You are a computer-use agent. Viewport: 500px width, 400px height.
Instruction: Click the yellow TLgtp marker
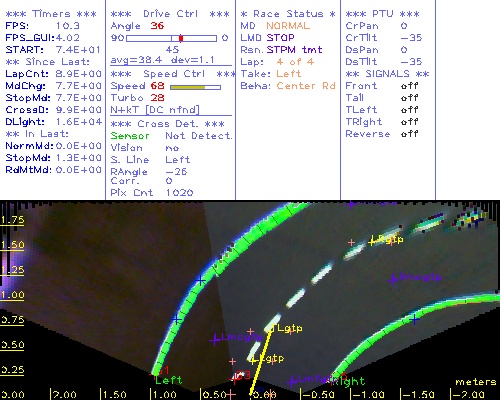[286, 328]
